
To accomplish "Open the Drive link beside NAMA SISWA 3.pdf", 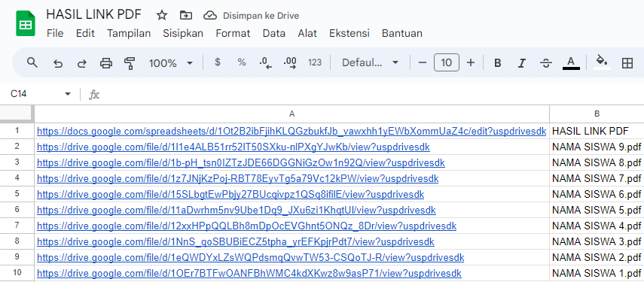I will tap(236, 242).
